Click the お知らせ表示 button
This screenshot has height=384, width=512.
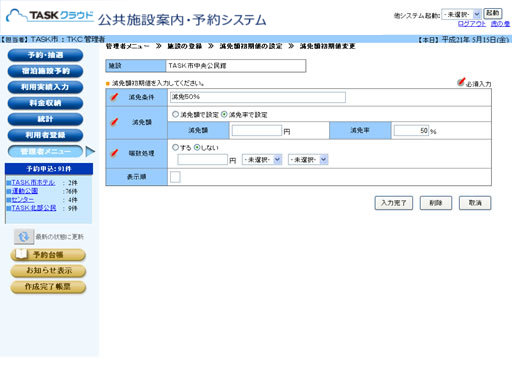[48, 271]
